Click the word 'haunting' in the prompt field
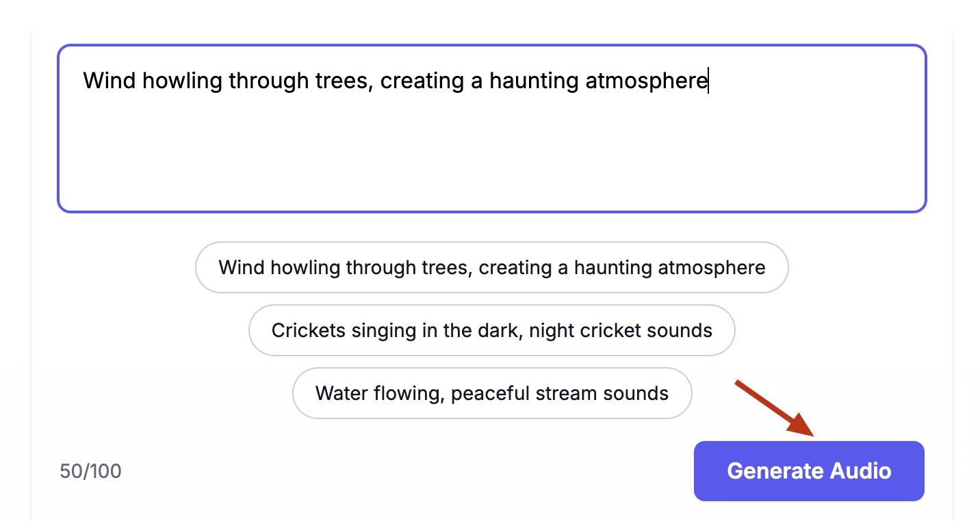This screenshot has width=980, height=521. click(534, 81)
